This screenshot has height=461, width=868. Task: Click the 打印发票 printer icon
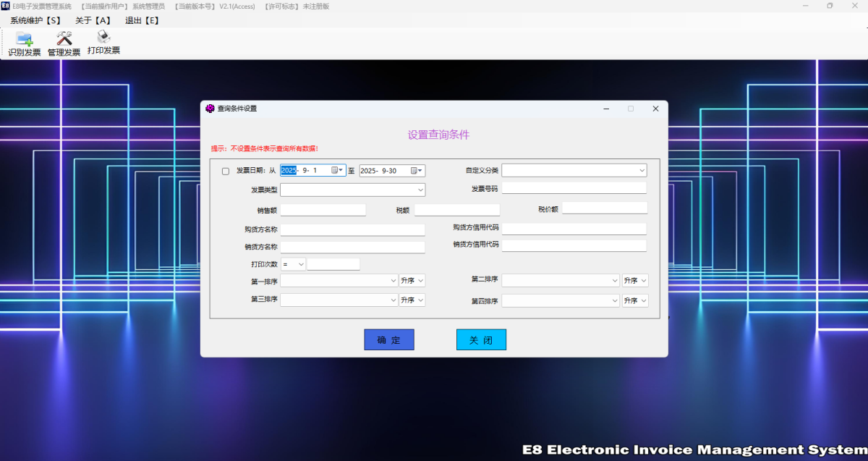[x=103, y=38]
